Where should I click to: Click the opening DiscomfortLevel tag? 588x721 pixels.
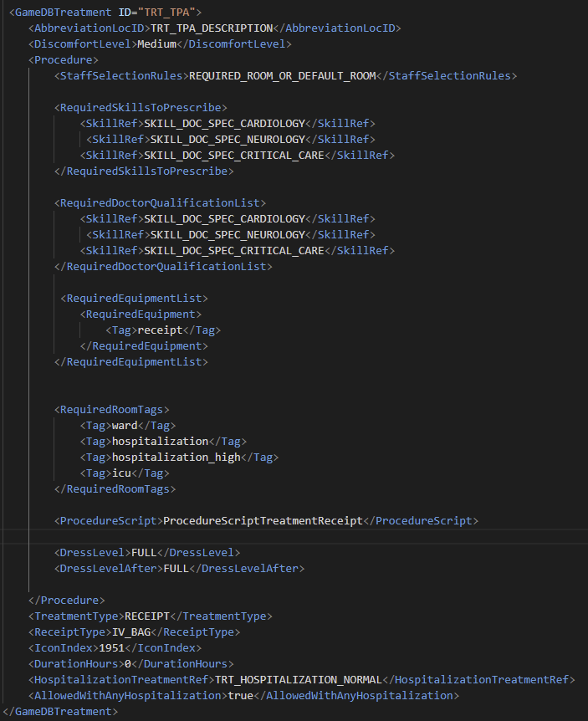(x=83, y=44)
